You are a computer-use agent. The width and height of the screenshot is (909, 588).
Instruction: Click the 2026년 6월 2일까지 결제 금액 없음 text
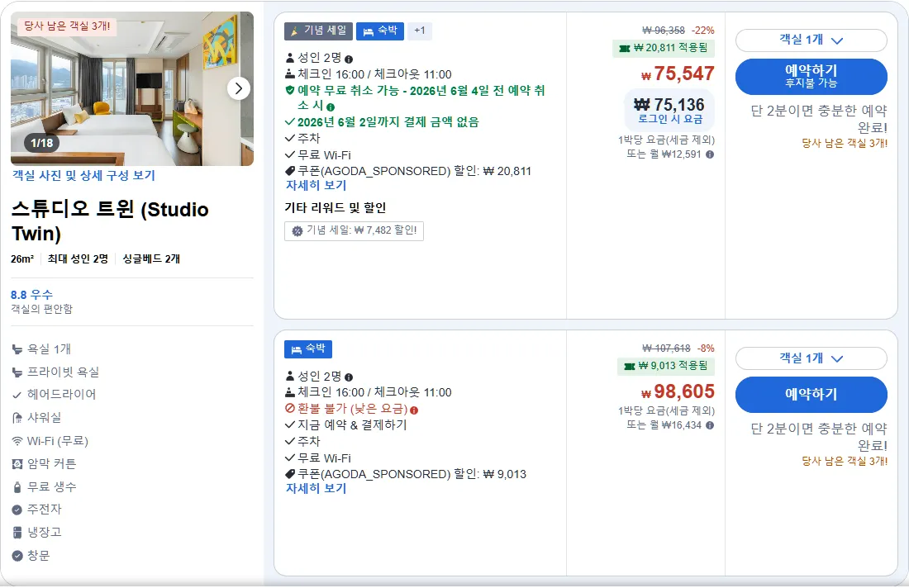pyautogui.click(x=388, y=122)
